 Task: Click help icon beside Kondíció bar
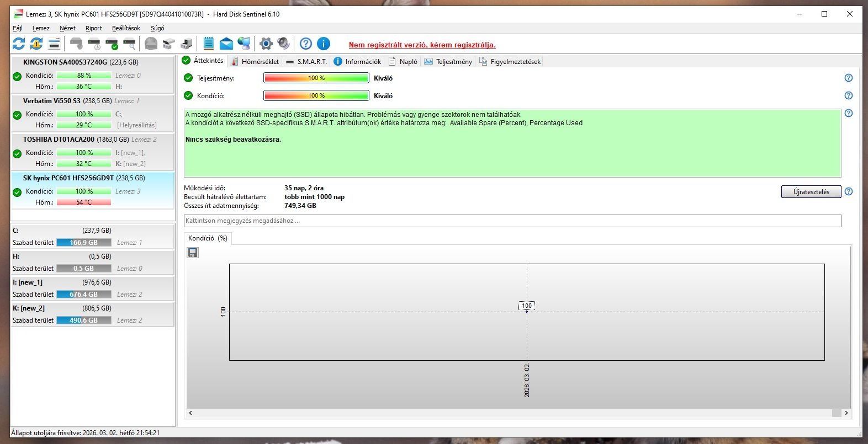click(x=849, y=95)
